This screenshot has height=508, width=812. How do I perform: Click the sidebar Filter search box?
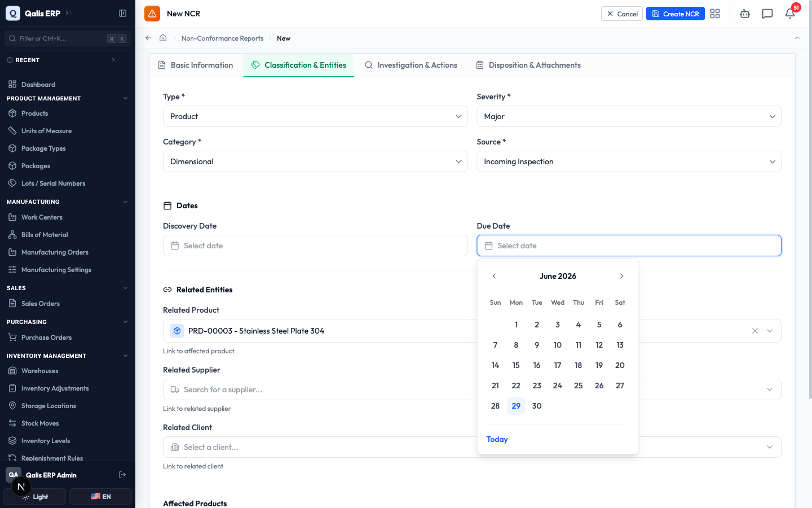point(68,38)
